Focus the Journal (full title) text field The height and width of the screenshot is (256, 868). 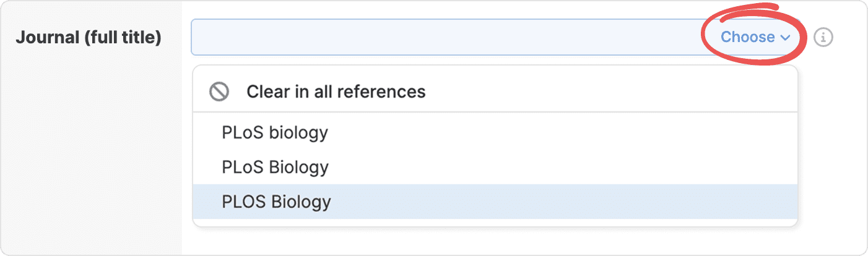(446, 37)
